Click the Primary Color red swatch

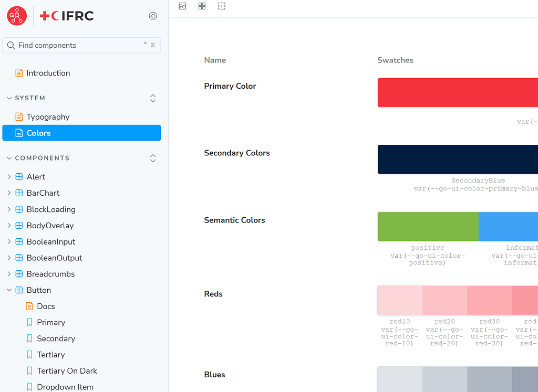pyautogui.click(x=458, y=92)
